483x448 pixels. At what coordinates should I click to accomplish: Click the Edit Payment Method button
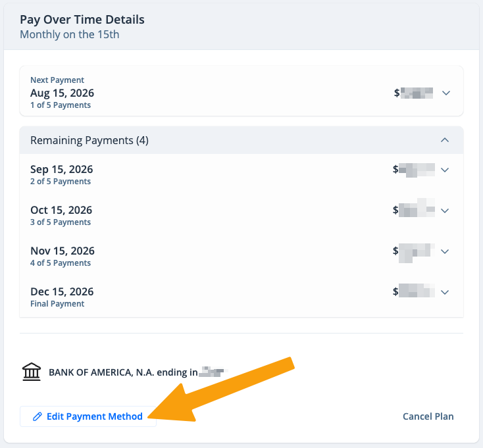pos(88,416)
